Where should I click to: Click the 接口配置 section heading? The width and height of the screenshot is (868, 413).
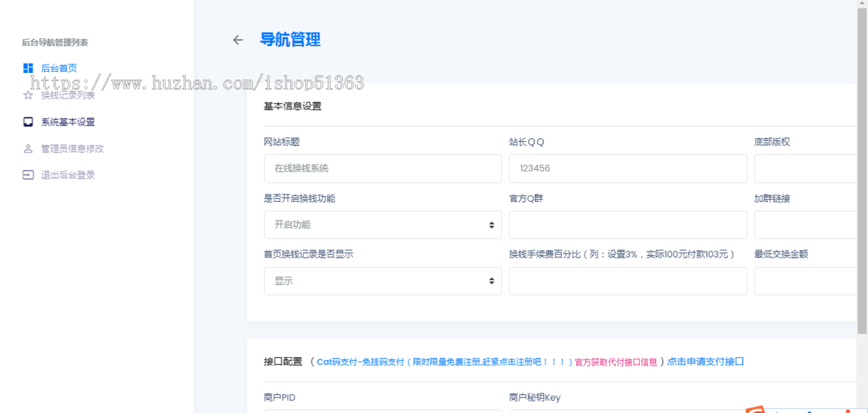[x=284, y=362]
